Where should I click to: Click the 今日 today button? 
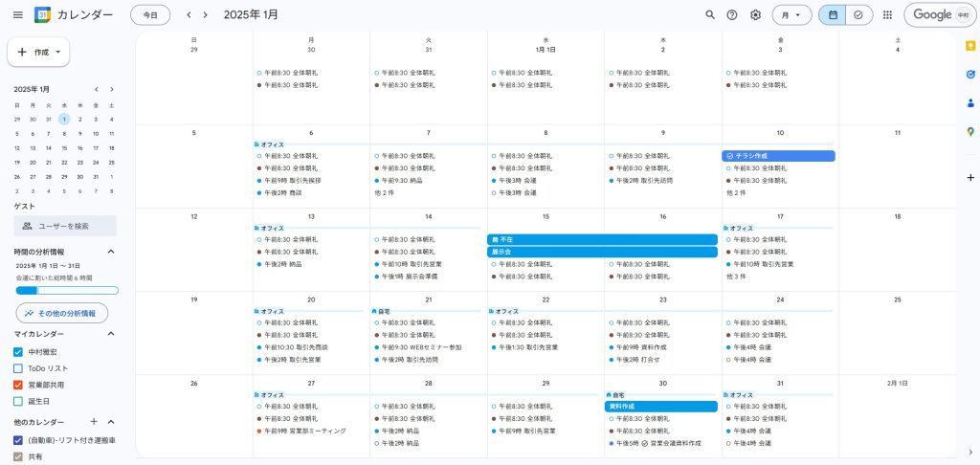150,15
